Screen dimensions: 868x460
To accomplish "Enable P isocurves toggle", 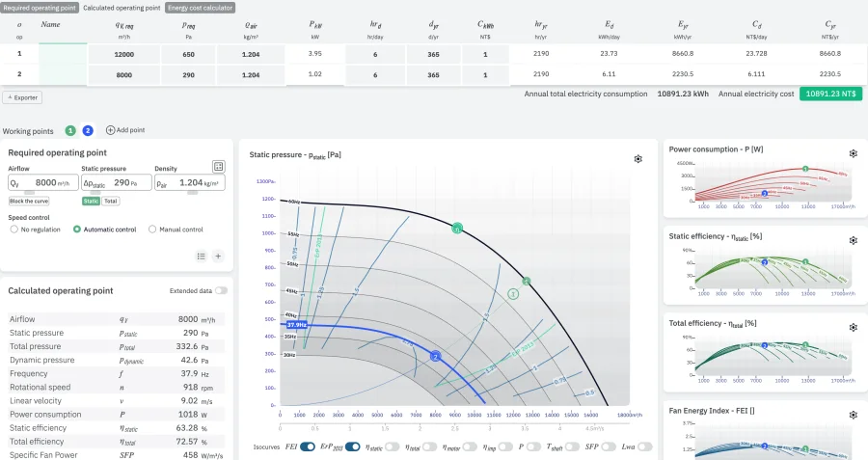I will click(533, 446).
